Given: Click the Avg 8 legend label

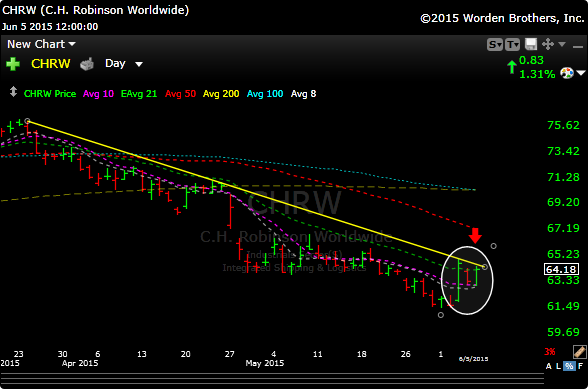Looking at the screenshot, I should point(303,94).
